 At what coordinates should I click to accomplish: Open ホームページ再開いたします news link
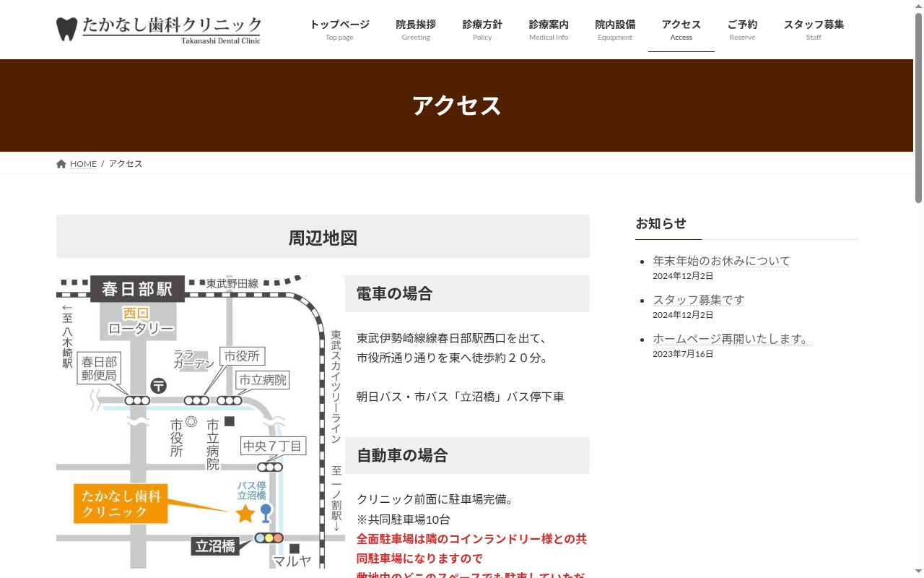[732, 339]
